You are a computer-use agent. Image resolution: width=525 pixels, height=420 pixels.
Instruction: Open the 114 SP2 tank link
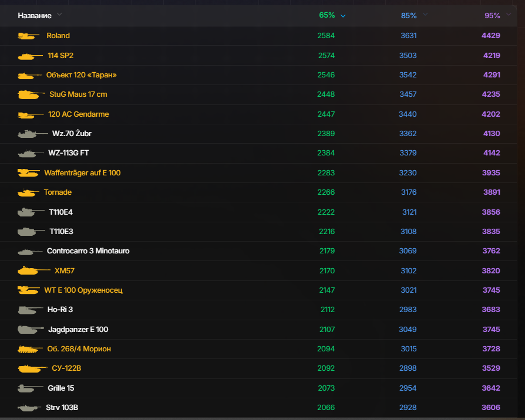point(60,56)
